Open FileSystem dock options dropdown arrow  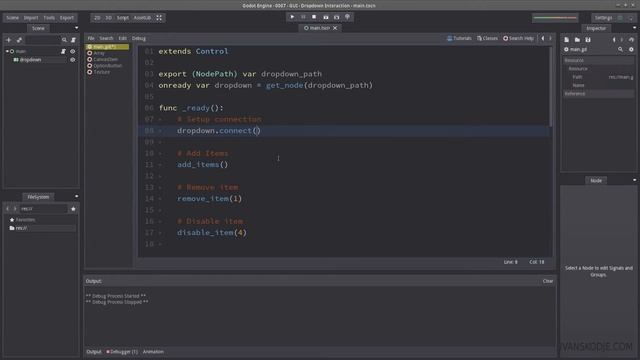pyautogui.click(x=76, y=196)
